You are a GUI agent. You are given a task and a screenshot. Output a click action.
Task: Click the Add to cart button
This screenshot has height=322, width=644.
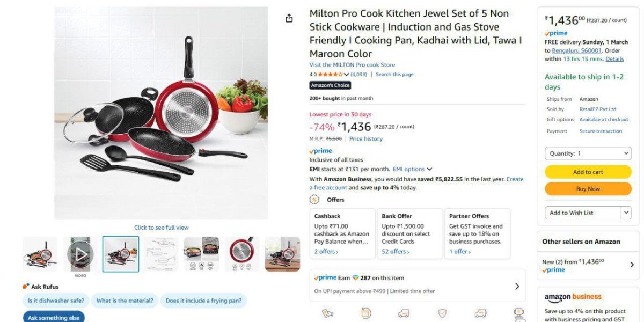588,172
